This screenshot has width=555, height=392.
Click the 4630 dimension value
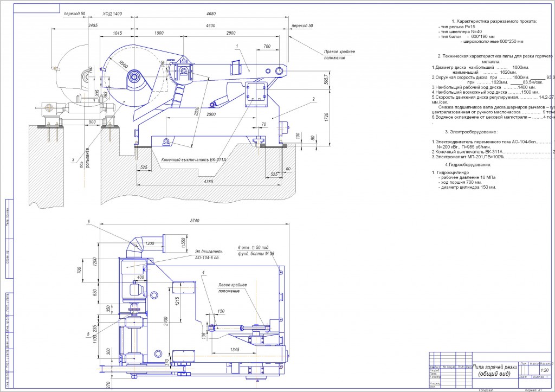[210, 25]
